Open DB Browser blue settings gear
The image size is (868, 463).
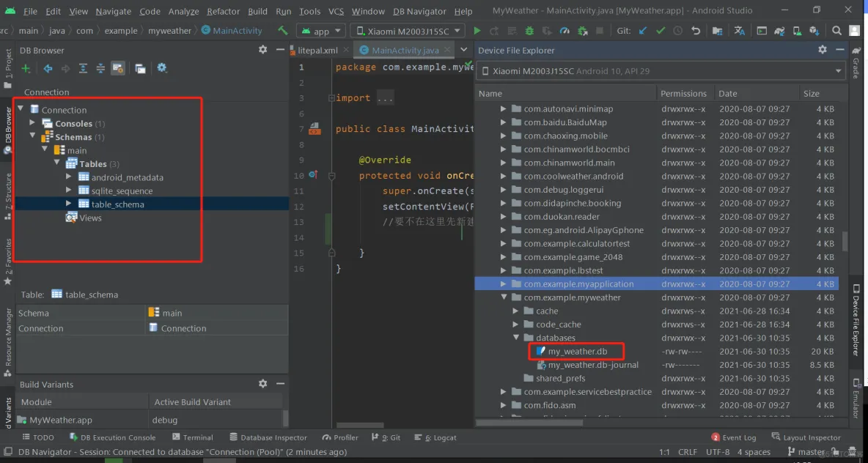click(x=161, y=68)
